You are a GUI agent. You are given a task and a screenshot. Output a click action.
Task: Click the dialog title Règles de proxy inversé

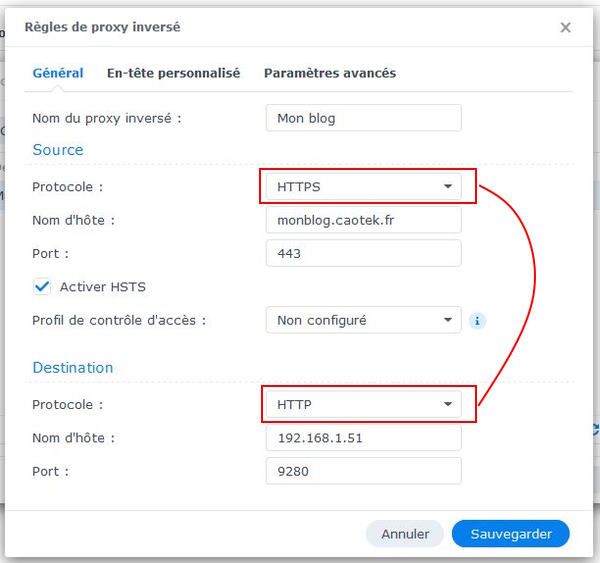click(x=102, y=28)
